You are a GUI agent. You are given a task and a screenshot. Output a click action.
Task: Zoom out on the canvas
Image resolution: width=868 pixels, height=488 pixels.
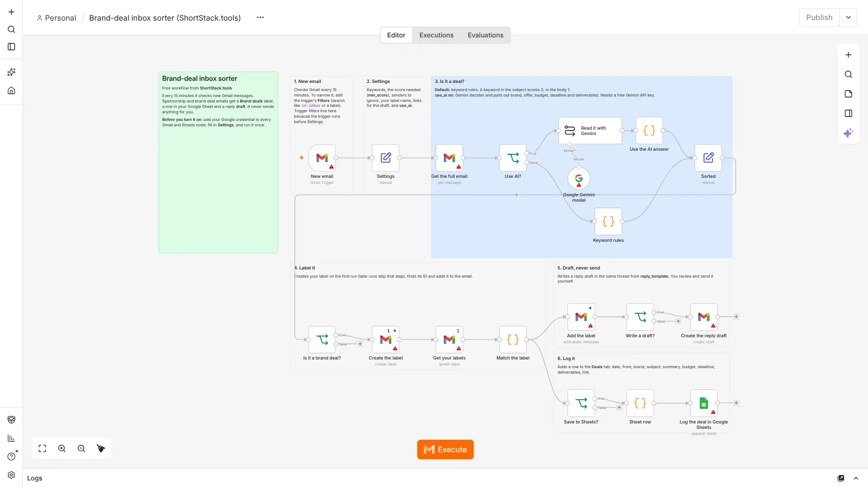(x=81, y=448)
